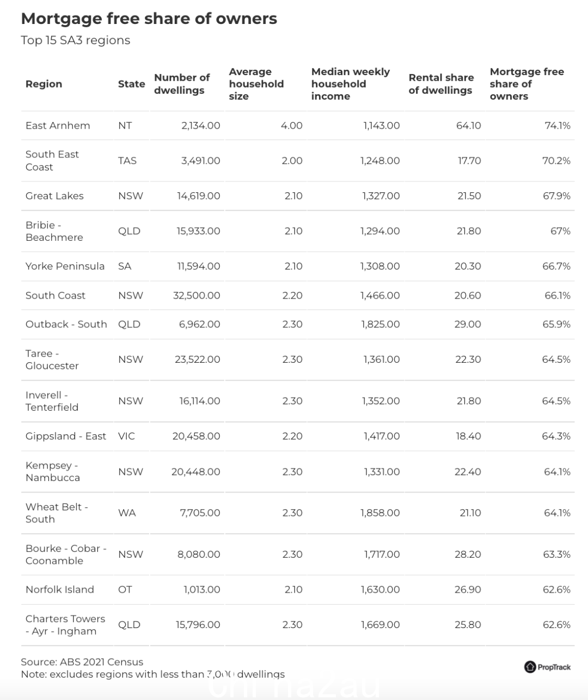Select the Region column header
The height and width of the screenshot is (700, 588).
pos(44,84)
